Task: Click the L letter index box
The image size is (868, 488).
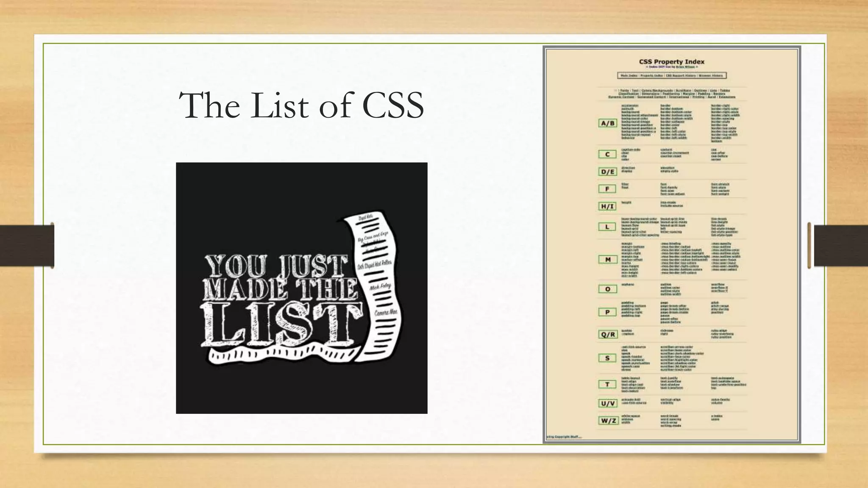Action: [x=607, y=227]
